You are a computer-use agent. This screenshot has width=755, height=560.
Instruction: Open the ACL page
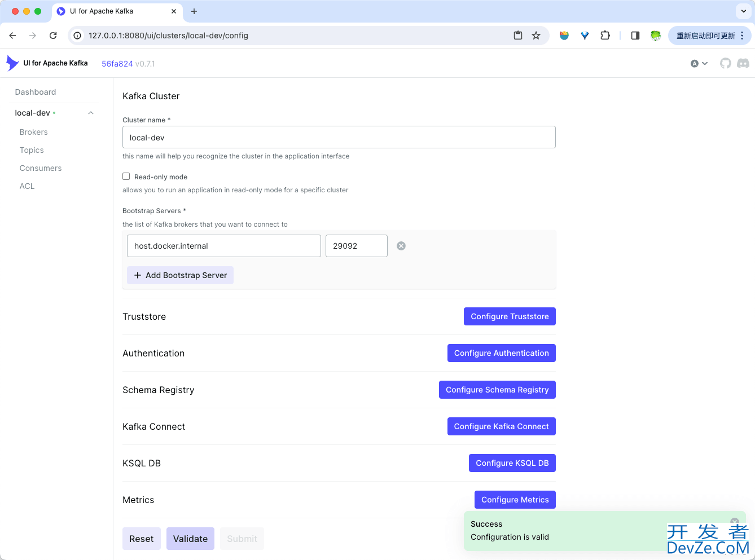point(27,186)
